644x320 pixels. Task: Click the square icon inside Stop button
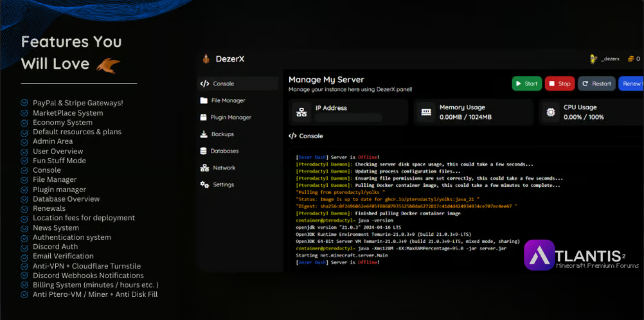click(x=552, y=84)
